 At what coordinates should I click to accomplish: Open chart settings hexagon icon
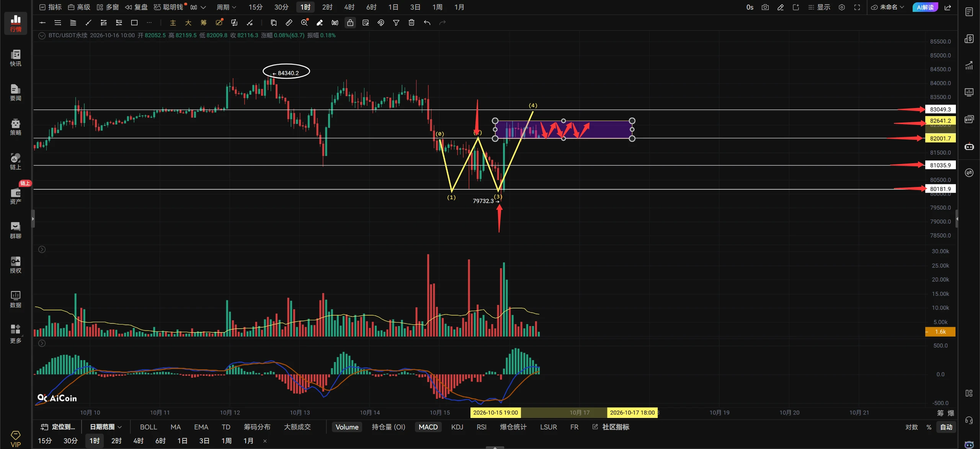point(842,7)
